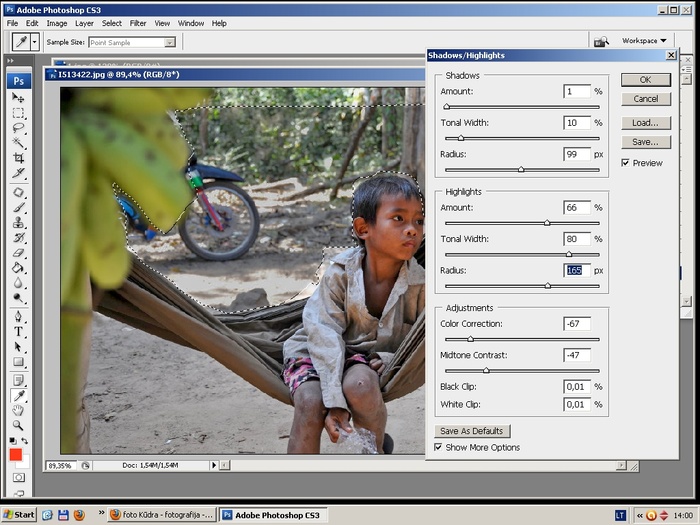The image size is (700, 525).
Task: Expand the Eyedropper tool preset picker arrow
Action: coord(35,42)
